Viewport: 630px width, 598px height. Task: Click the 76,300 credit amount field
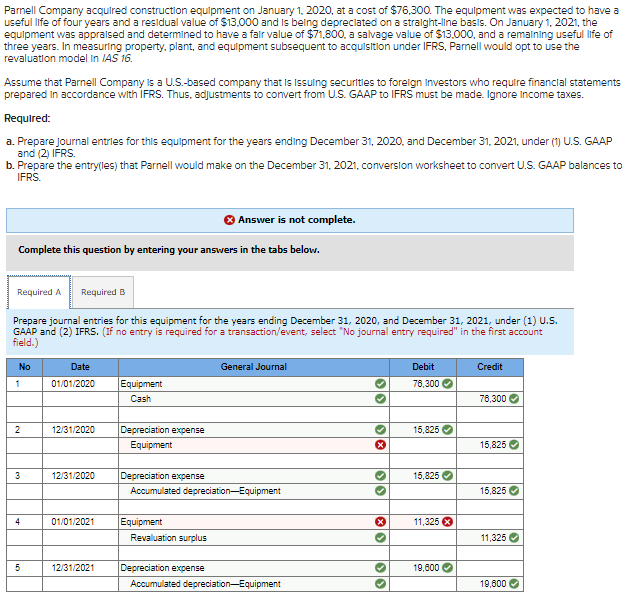tap(490, 399)
